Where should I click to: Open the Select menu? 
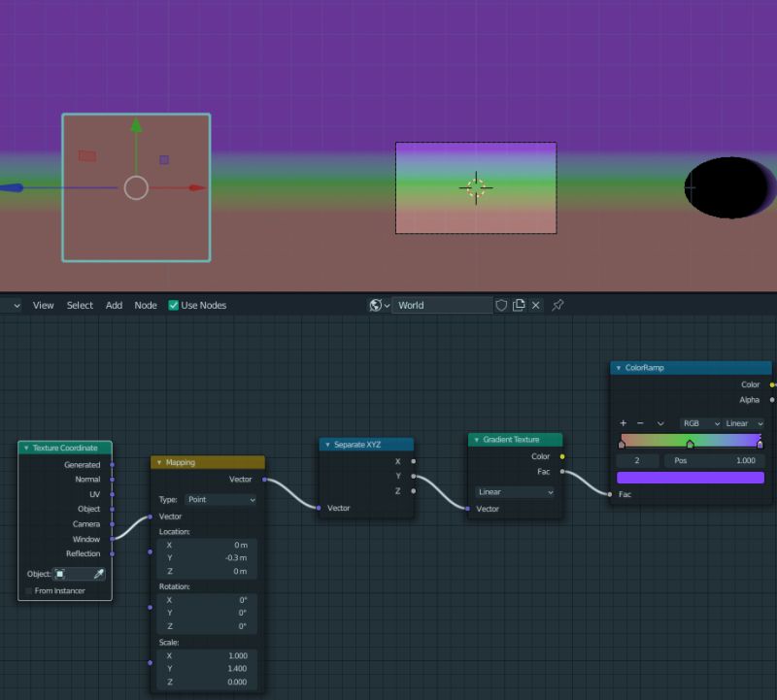pyautogui.click(x=80, y=305)
